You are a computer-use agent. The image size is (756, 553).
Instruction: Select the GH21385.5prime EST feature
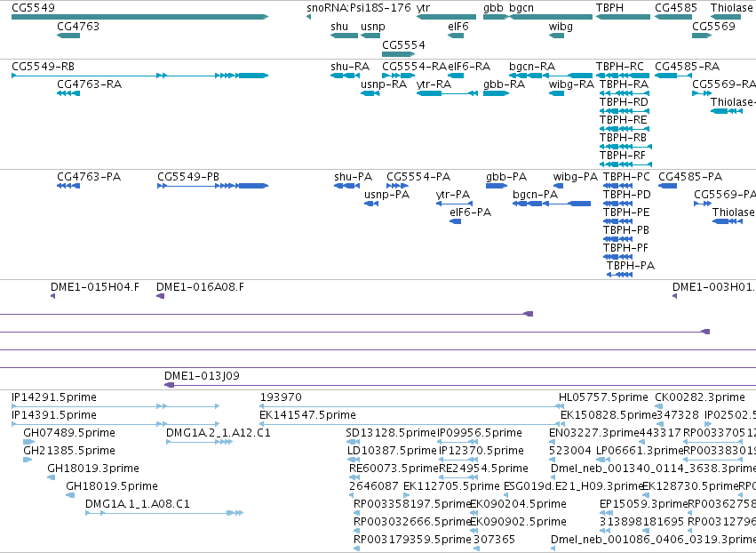(x=28, y=460)
